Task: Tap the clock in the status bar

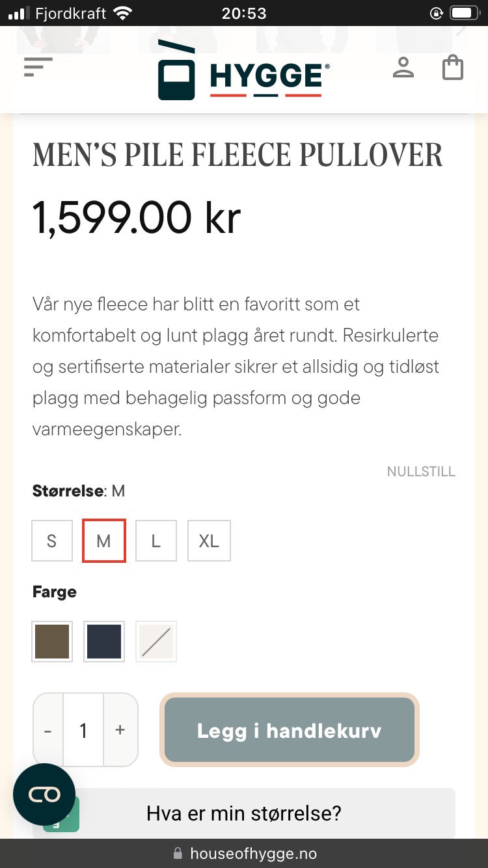Action: pyautogui.click(x=243, y=12)
